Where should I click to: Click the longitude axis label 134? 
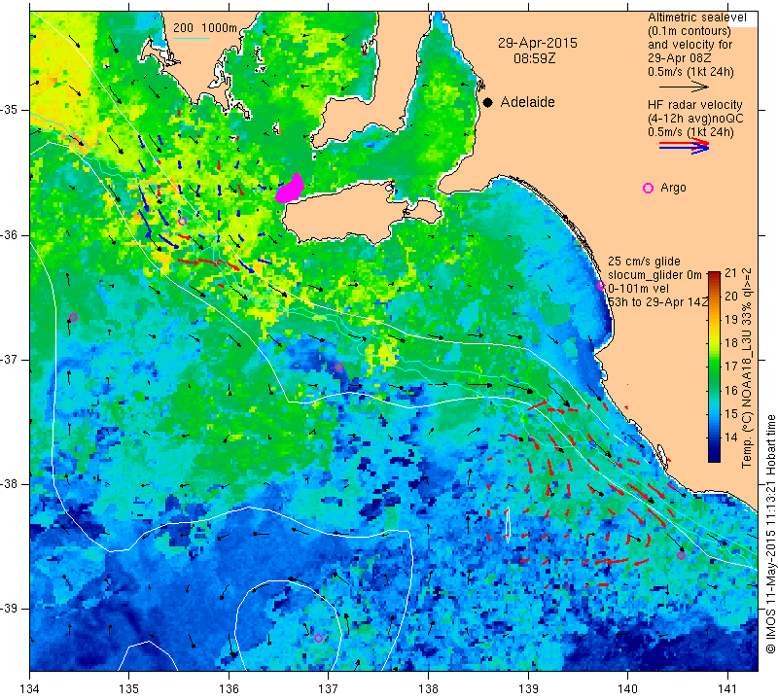(x=30, y=689)
